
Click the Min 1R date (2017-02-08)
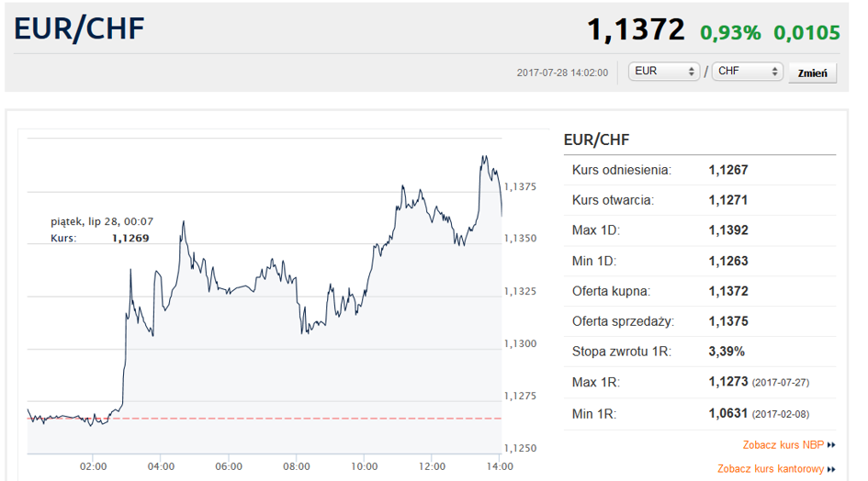[x=781, y=414]
